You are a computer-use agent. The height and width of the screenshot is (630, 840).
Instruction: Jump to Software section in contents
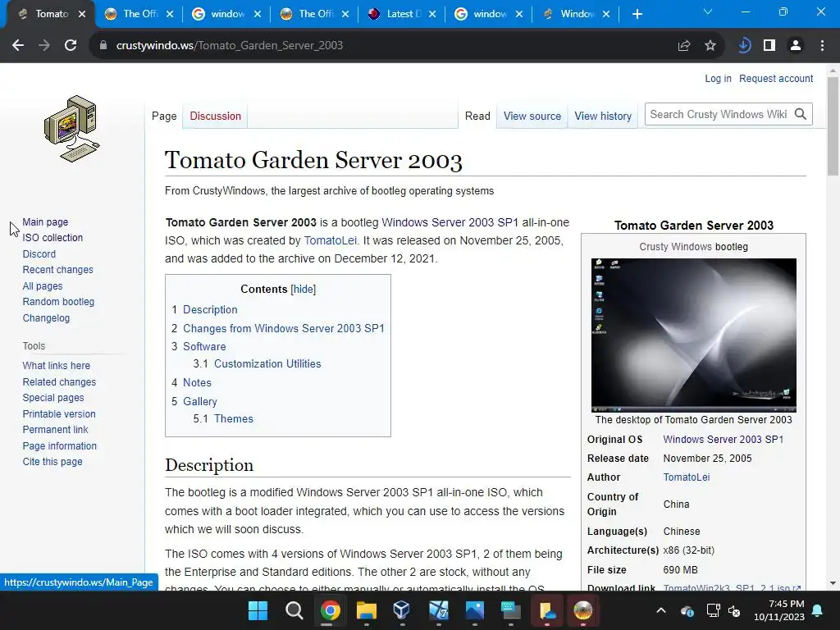tap(204, 347)
